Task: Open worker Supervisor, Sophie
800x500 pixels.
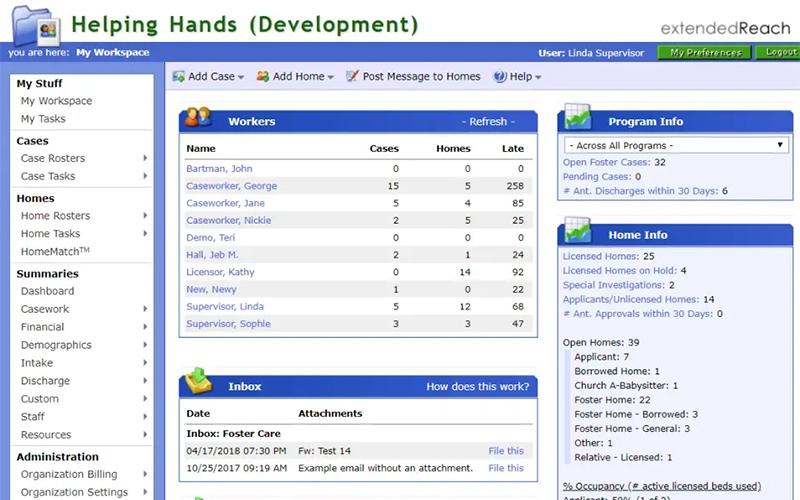Action: point(228,324)
